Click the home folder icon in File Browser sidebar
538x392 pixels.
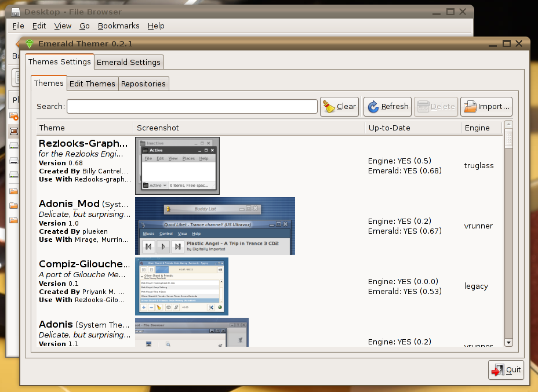pyautogui.click(x=14, y=116)
